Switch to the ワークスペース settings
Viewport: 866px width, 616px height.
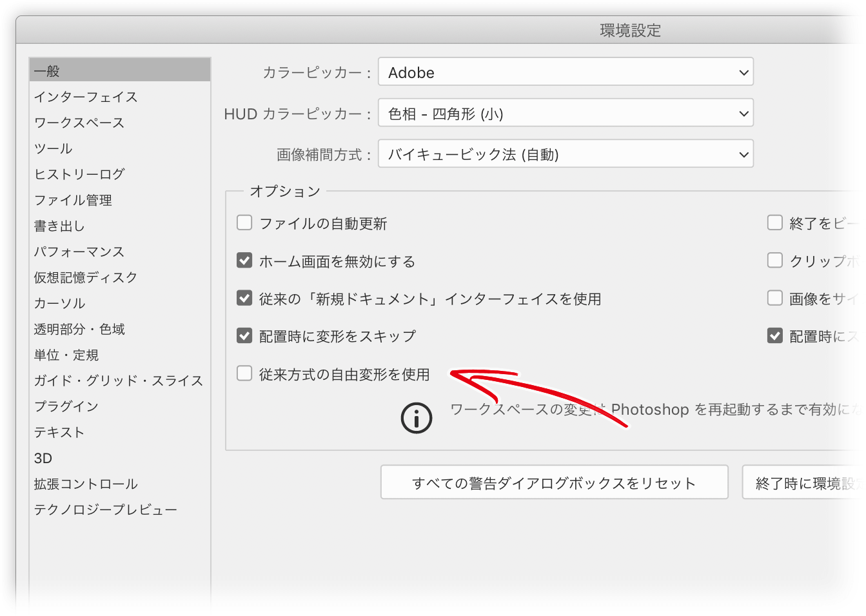point(79,123)
